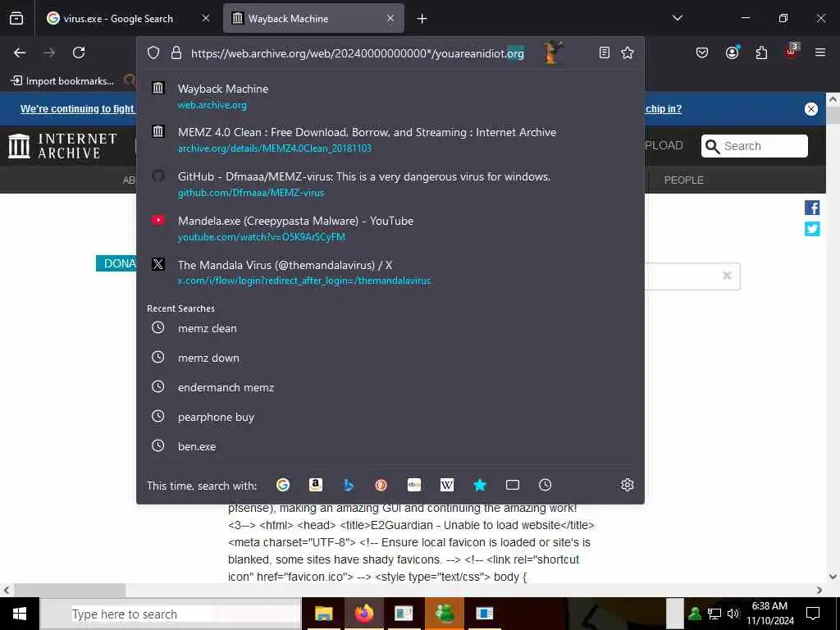Clear the Wayback search field with the X
This screenshot has width=840, height=630.
(x=727, y=276)
